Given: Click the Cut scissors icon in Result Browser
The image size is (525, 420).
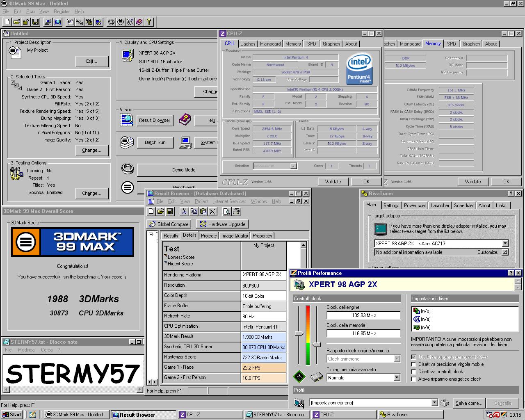Looking at the screenshot, I should [x=184, y=211].
